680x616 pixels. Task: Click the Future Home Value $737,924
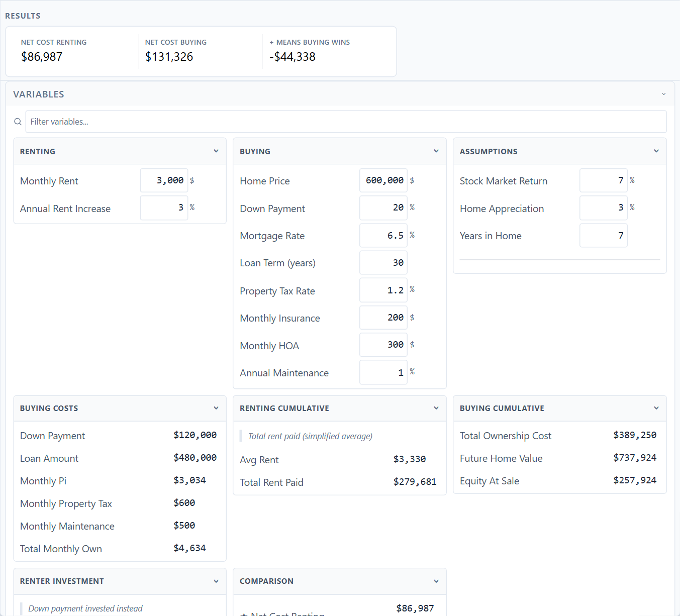635,458
